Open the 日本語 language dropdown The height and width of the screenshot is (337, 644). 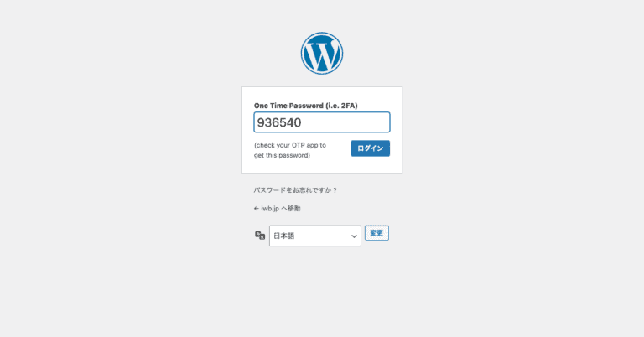click(315, 236)
